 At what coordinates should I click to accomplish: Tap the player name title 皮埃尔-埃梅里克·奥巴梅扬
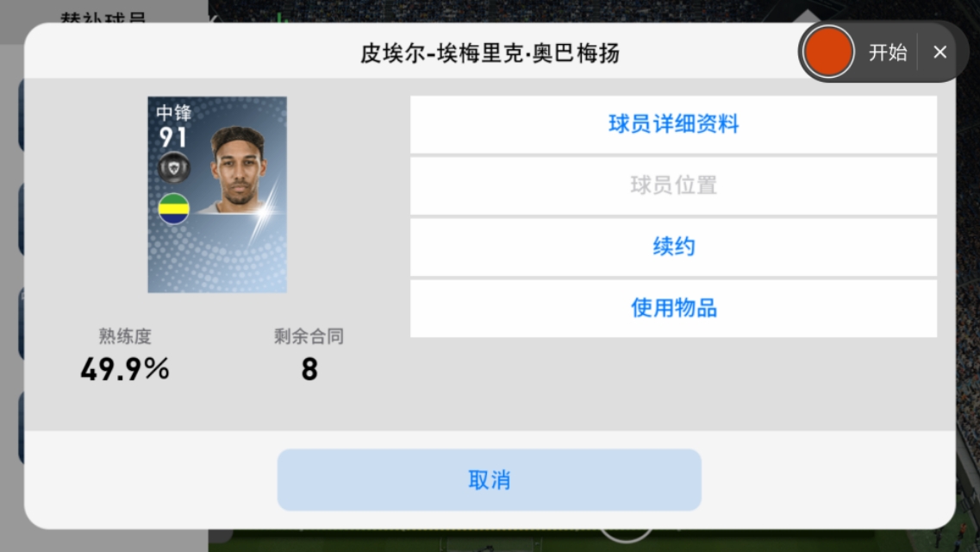(x=490, y=53)
